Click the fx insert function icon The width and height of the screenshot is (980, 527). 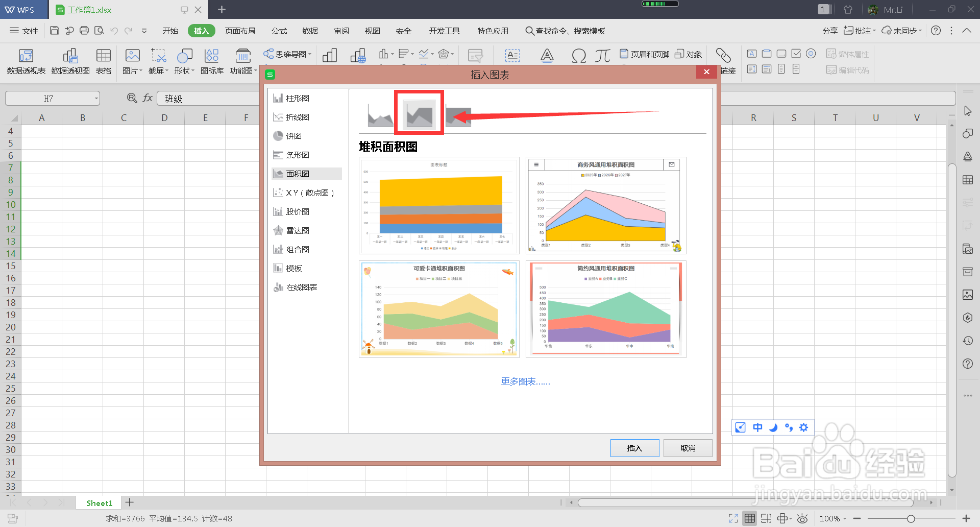pyautogui.click(x=148, y=98)
